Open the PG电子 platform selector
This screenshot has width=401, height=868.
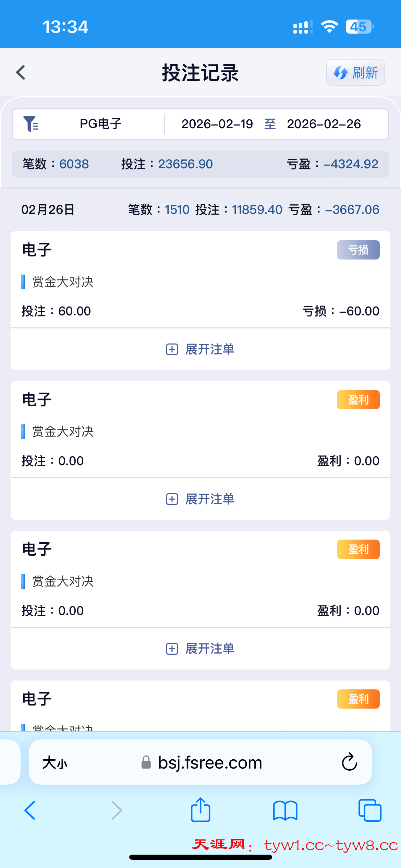[100, 124]
